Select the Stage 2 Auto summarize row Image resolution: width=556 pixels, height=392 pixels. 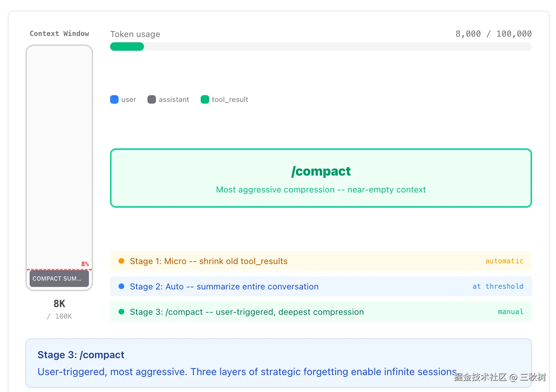pyautogui.click(x=320, y=286)
